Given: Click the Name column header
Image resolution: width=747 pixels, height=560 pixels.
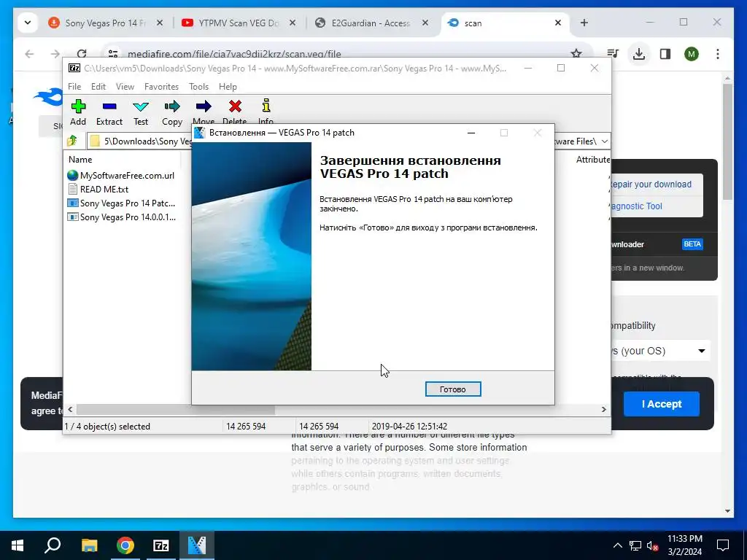Looking at the screenshot, I should coord(80,160).
